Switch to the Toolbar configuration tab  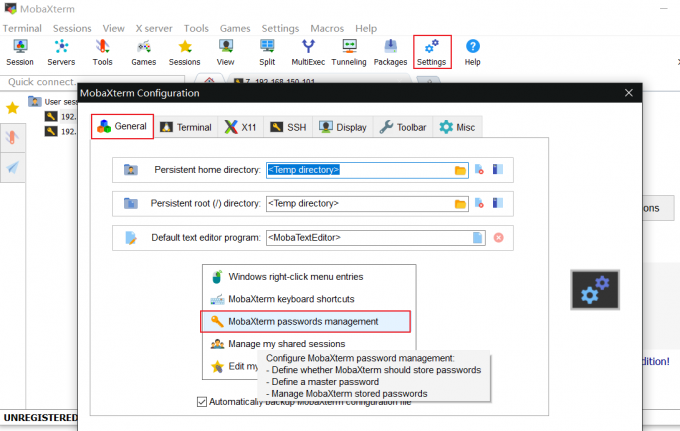click(403, 127)
